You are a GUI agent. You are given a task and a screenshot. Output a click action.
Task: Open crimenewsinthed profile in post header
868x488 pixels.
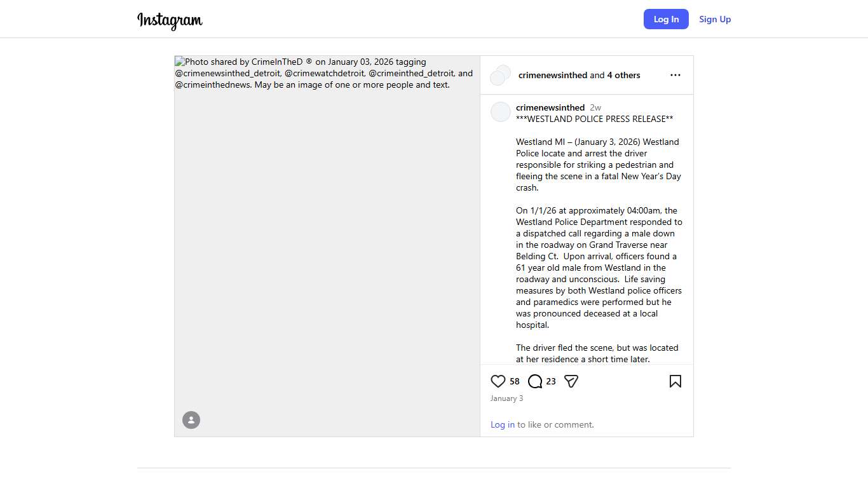[x=553, y=75]
